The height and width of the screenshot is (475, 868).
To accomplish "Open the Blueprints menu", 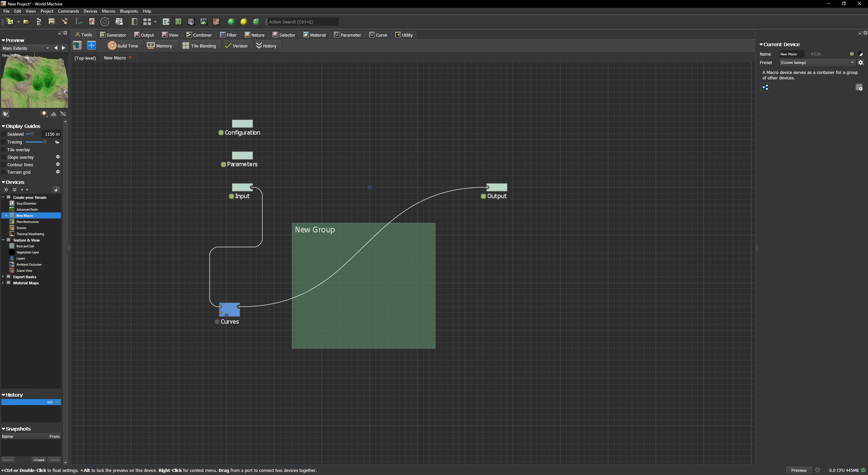I will (129, 11).
